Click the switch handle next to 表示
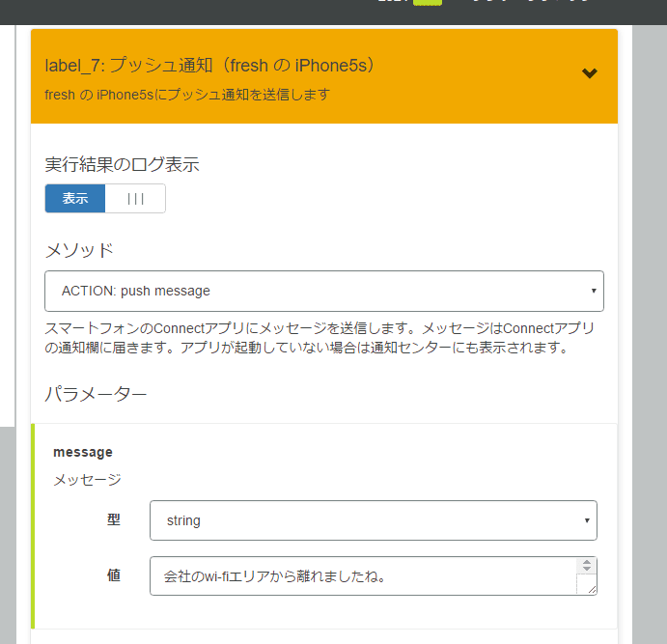Image resolution: width=667 pixels, height=644 pixels. (x=135, y=198)
